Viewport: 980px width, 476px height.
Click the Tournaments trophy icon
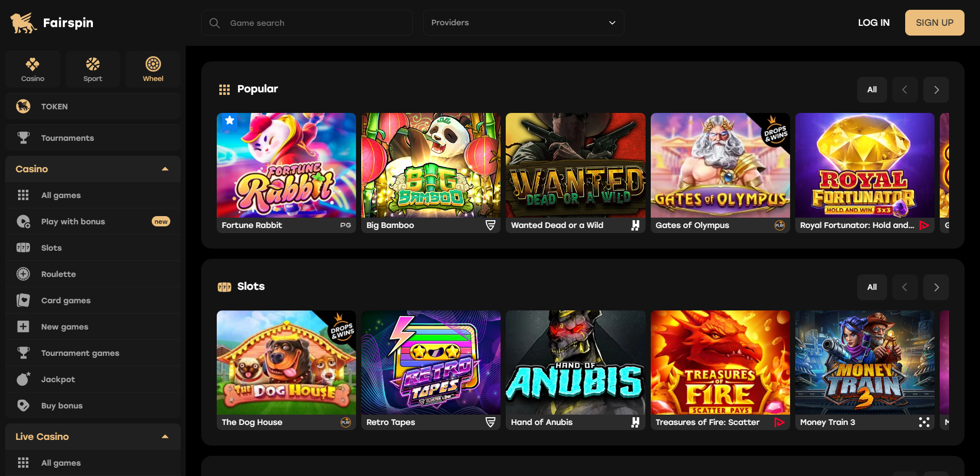coord(23,138)
